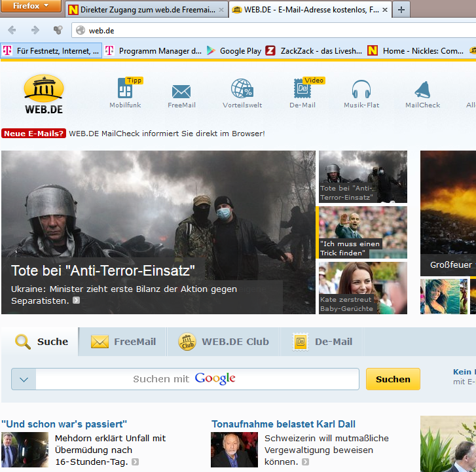The image size is (476, 472).
Task: Click the Suchen mit Google search field
Action: pos(197,379)
